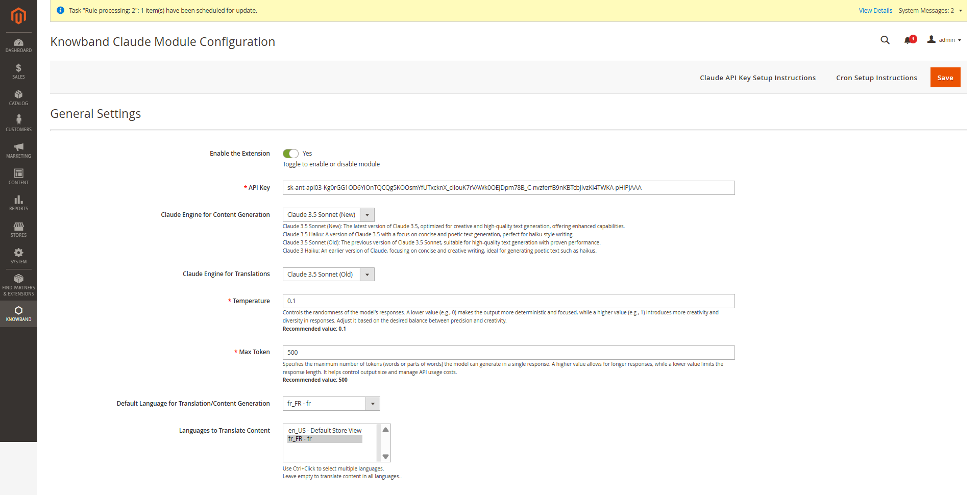Select en_US - Default Store View language
This screenshot has height=495, width=980.
pyautogui.click(x=325, y=431)
